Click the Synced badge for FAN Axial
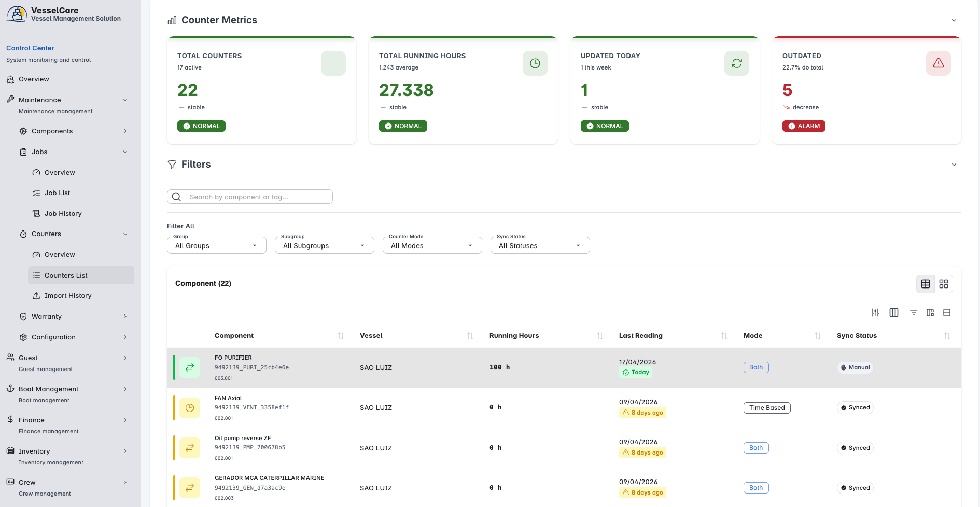980x507 pixels. coord(855,408)
